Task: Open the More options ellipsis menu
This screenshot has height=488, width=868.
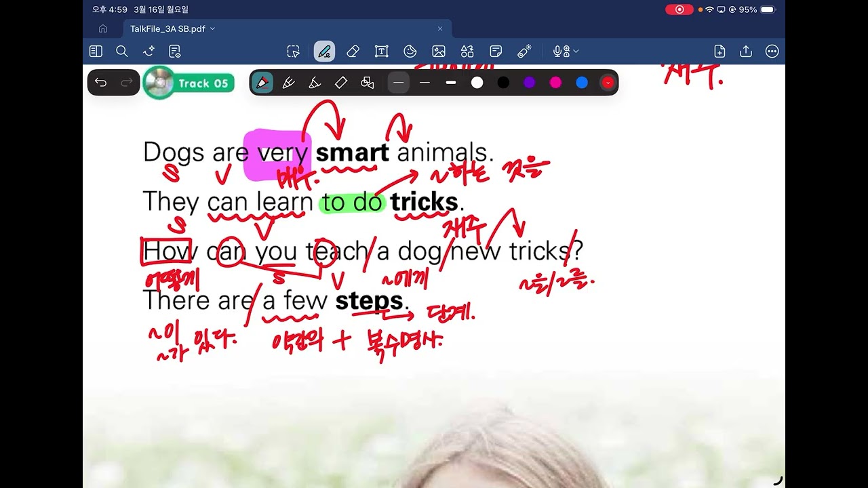Action: coord(772,52)
